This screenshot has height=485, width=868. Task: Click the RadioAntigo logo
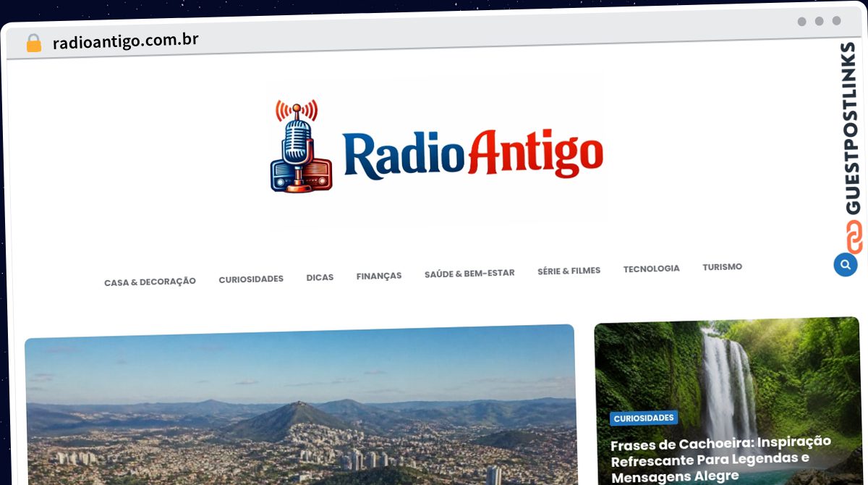(436, 148)
